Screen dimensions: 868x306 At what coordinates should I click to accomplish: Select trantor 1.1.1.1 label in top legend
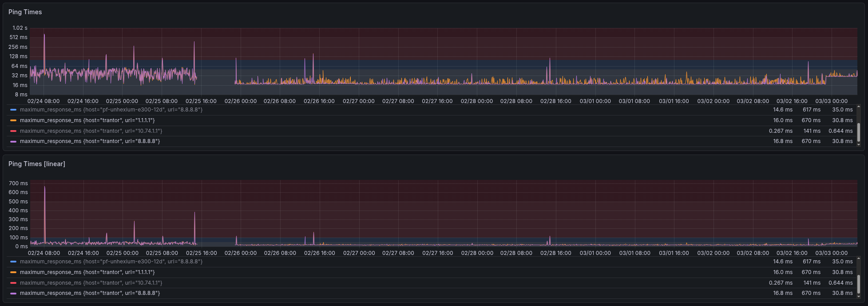[x=87, y=120]
